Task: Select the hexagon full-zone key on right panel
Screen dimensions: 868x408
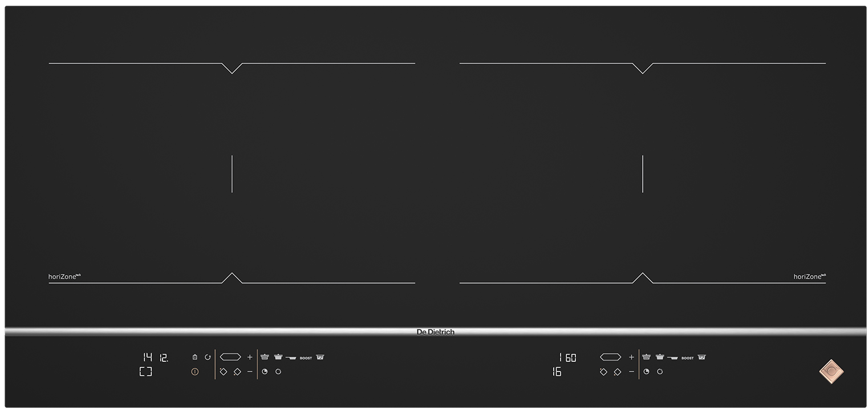Action: 610,357
